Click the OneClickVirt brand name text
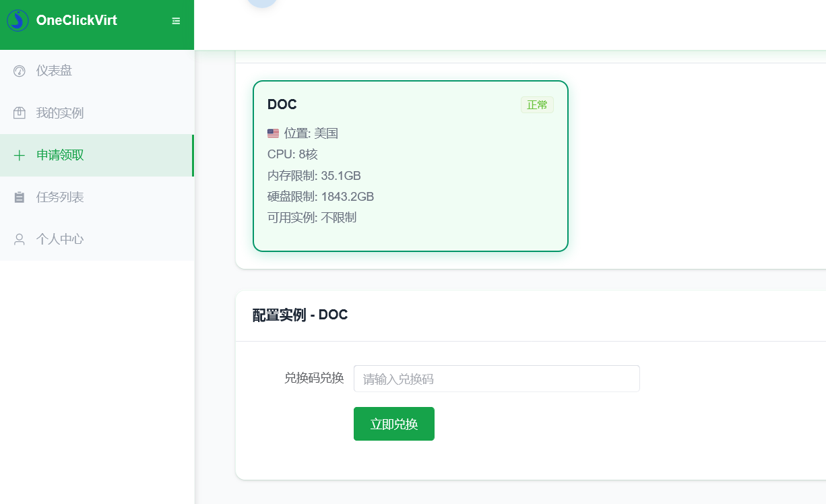826x504 pixels. coord(76,20)
